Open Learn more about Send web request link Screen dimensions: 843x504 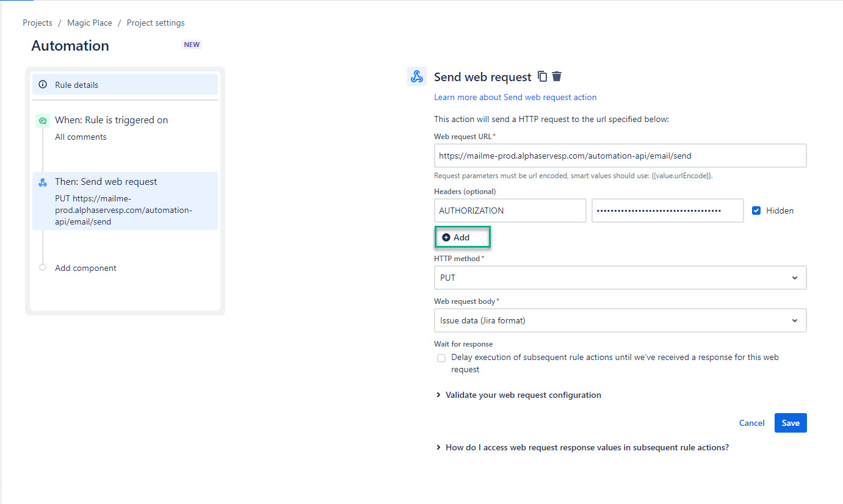tap(515, 97)
